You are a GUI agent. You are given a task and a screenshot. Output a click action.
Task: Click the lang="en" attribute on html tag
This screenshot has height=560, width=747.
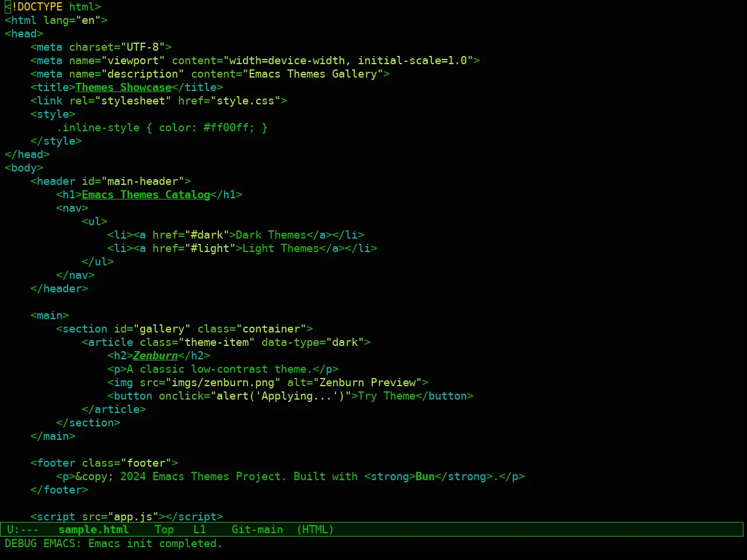72,20
